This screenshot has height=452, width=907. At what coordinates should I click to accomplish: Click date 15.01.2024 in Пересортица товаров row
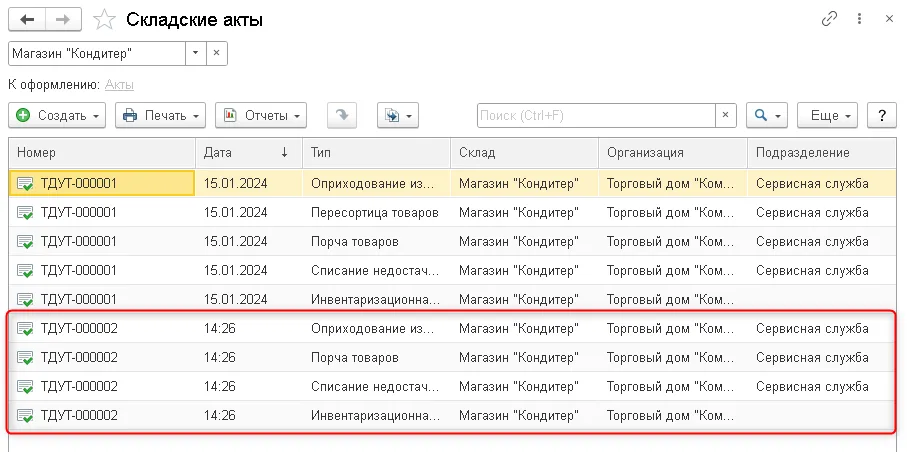point(235,212)
